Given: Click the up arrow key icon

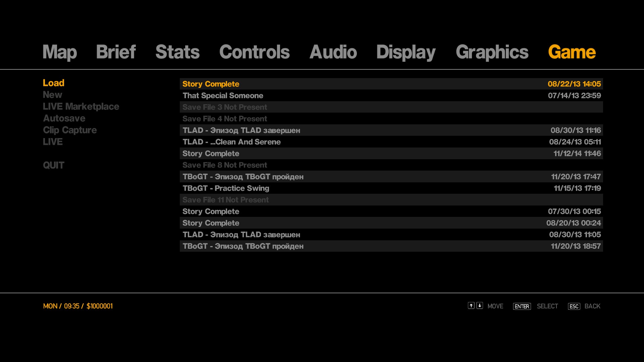Looking at the screenshot, I should point(471,305).
